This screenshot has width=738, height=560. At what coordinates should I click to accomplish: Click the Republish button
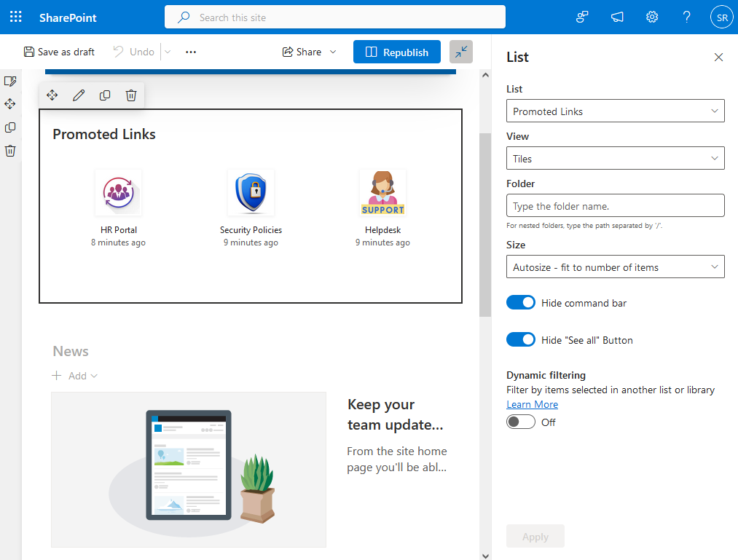(397, 52)
